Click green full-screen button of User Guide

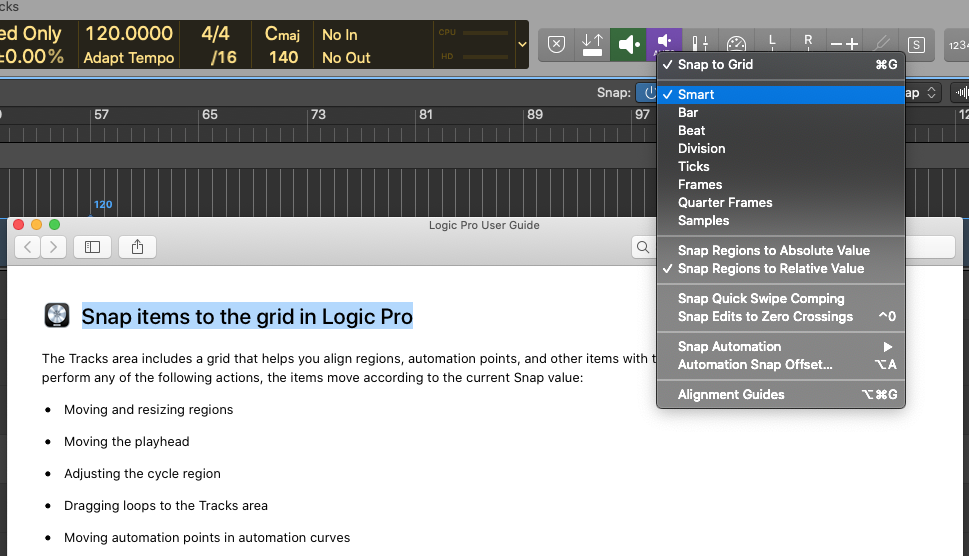[x=54, y=225]
